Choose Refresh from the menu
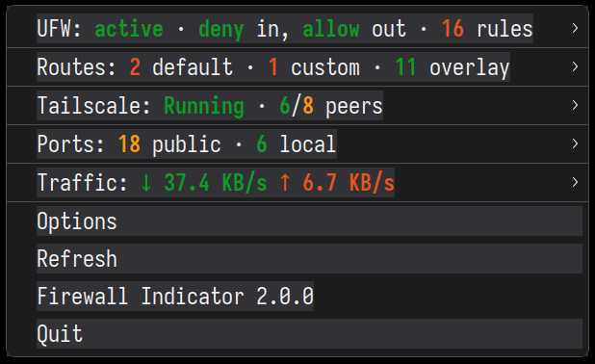595x364 pixels. tap(297, 259)
